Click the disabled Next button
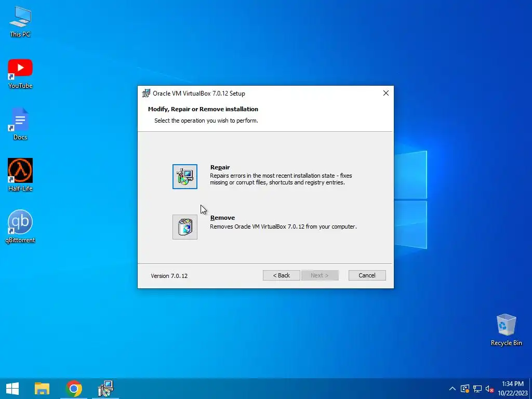Screen dimensions: 532x399 pos(320,275)
